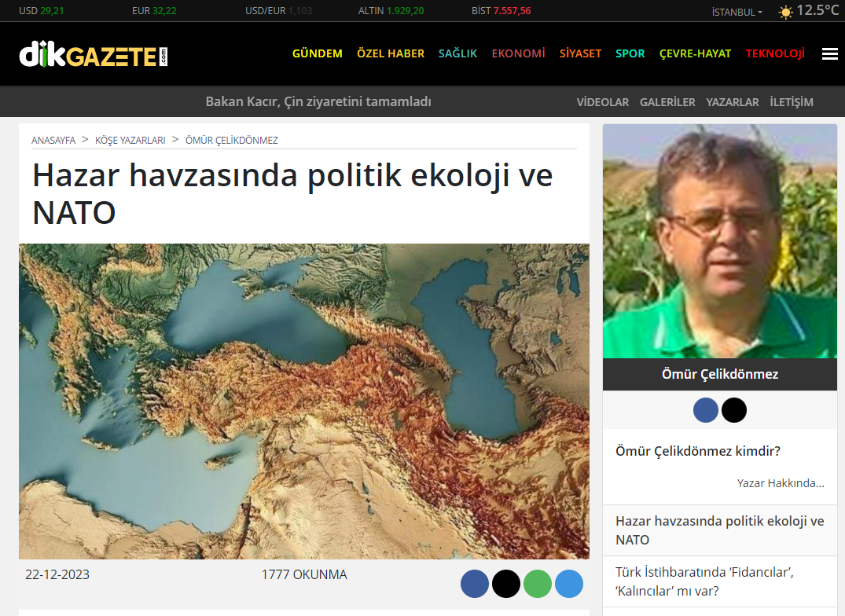Expand the İSTANBUL city dropdown
This screenshot has width=845, height=616.
coord(737,12)
